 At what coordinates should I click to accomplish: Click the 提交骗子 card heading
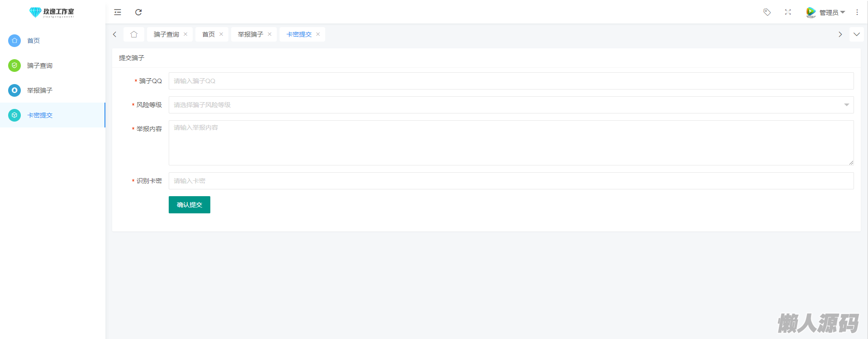(x=132, y=58)
